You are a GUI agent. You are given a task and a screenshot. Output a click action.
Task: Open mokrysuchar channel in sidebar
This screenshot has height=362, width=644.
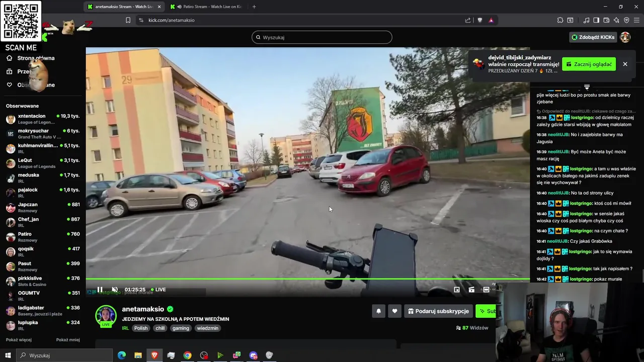pyautogui.click(x=43, y=134)
